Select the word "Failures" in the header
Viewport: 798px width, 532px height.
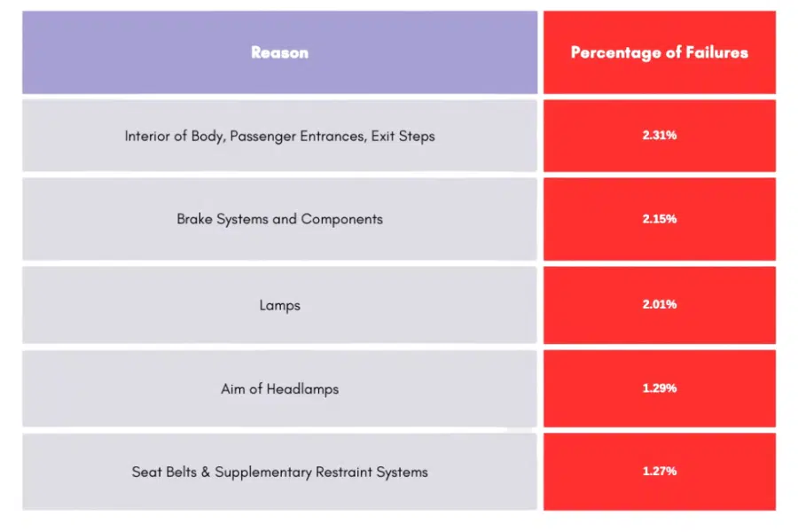coord(716,52)
